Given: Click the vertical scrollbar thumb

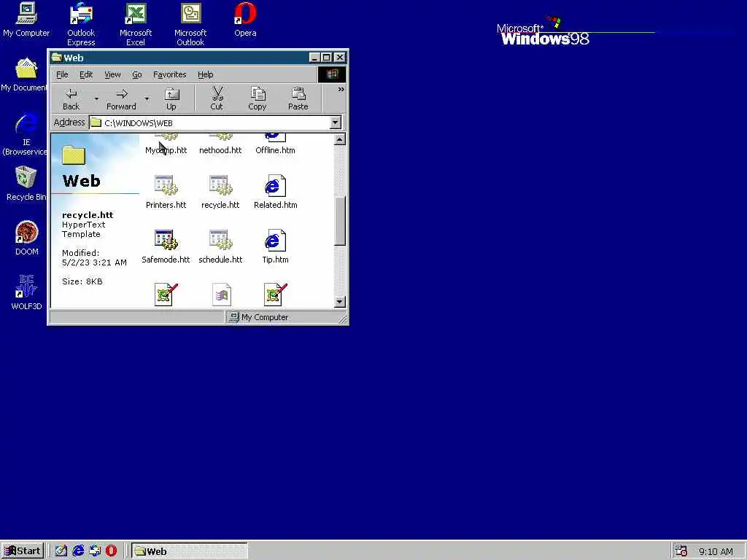Looking at the screenshot, I should (x=340, y=221).
